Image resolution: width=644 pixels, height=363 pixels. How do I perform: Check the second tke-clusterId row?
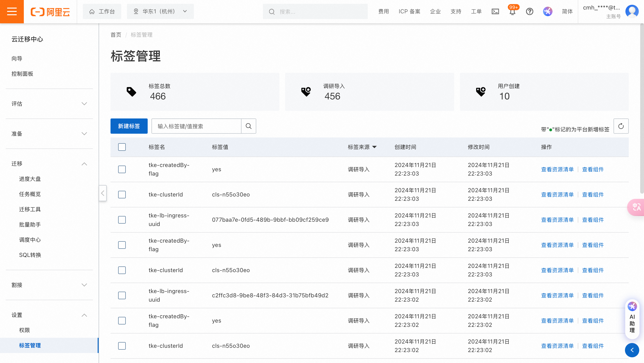(x=122, y=270)
